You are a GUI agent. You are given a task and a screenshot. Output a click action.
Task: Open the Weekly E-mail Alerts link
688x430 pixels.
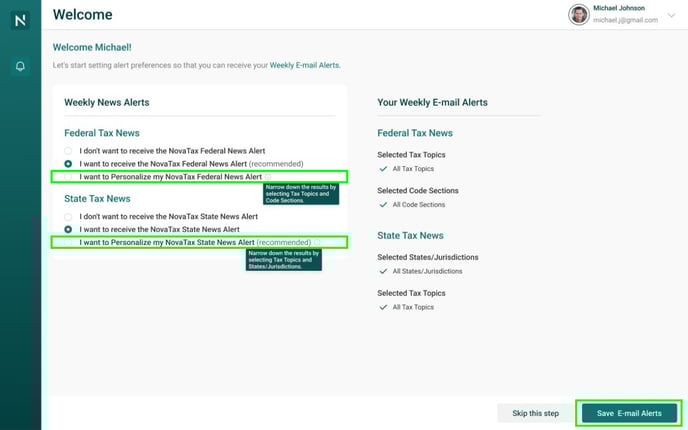(x=305, y=65)
